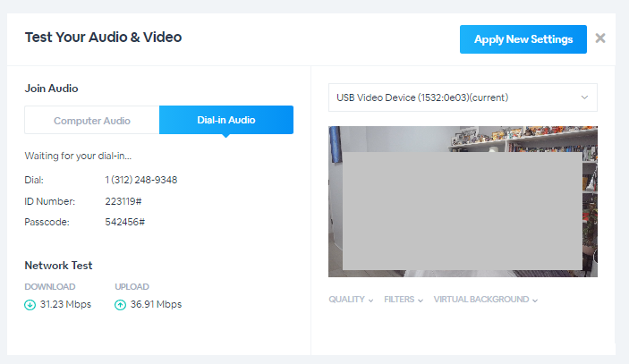
Task: Click the Passcode: label
Action: click(x=47, y=222)
